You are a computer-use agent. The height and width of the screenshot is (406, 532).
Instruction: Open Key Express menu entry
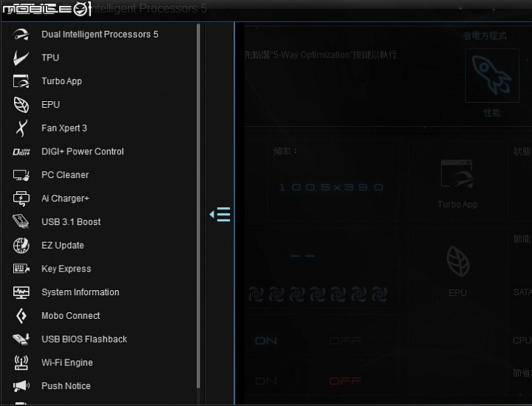coord(66,269)
